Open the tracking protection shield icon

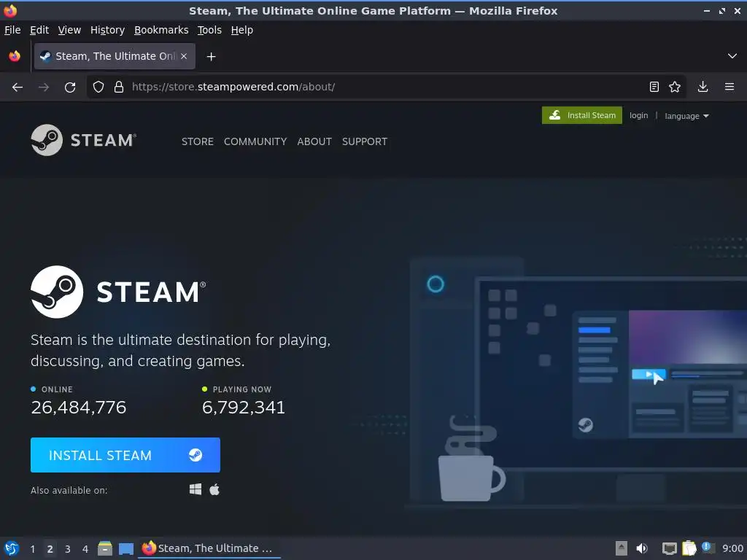(98, 87)
